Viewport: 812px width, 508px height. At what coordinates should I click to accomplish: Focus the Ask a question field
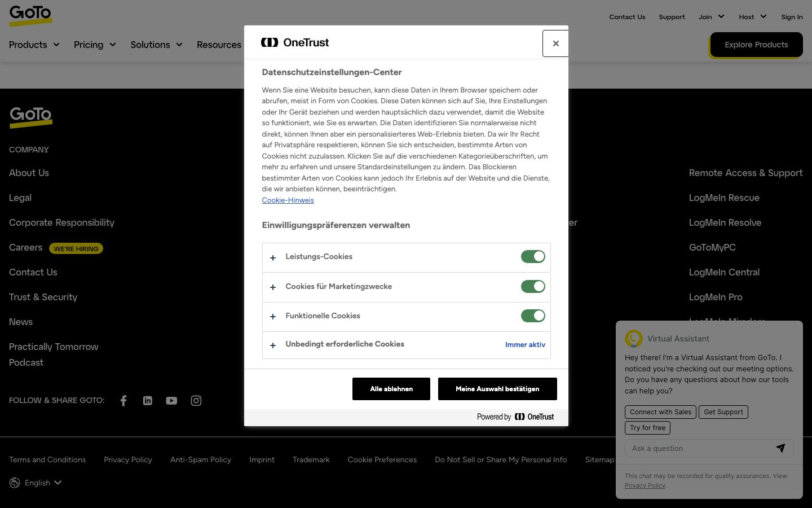(x=699, y=448)
